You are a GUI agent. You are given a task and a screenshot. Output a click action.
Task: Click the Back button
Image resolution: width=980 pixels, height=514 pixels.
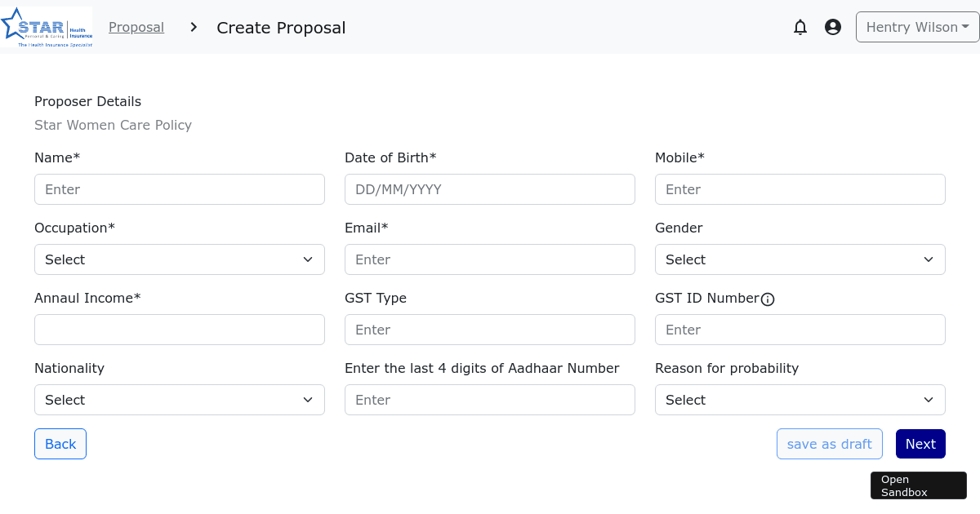(60, 444)
